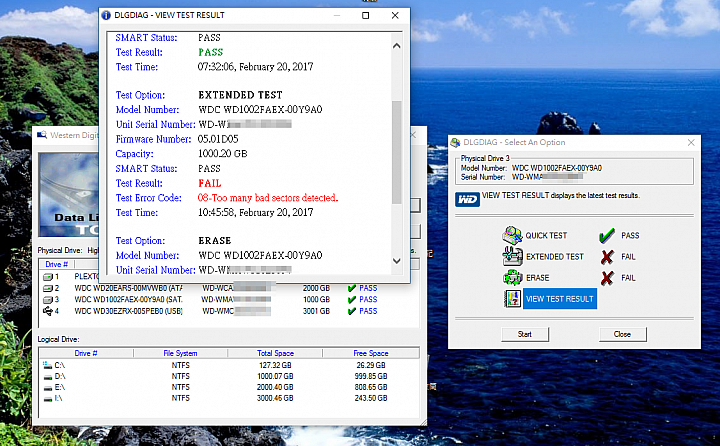Click the DLGDIAG info icon in title bar
Screen dimensions: 720x446
106,15
